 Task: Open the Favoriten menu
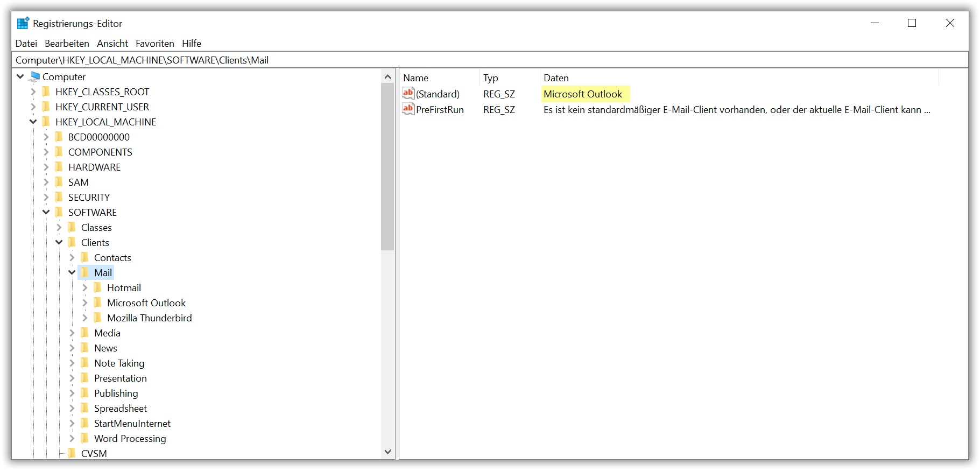tap(155, 44)
